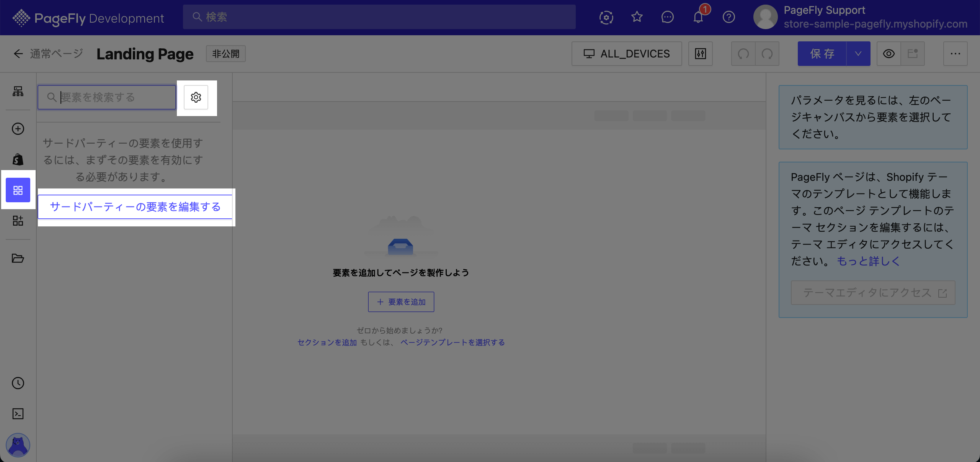Open the ALL_DEVICES device selector

point(627,54)
